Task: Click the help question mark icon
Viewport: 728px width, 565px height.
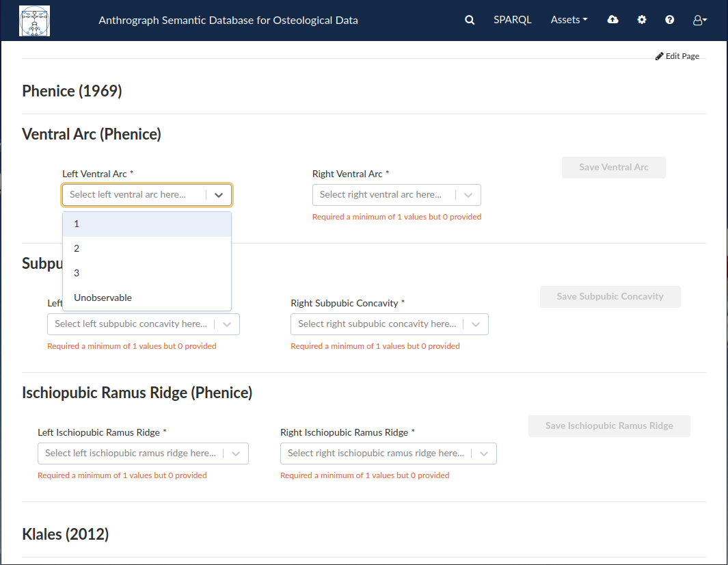Action: click(x=669, y=20)
